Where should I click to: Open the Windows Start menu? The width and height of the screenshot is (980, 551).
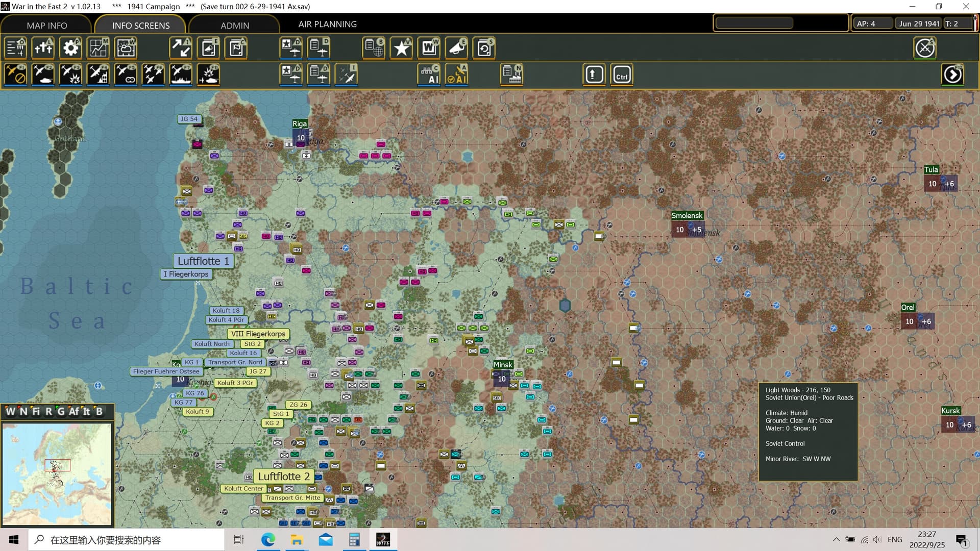14,539
